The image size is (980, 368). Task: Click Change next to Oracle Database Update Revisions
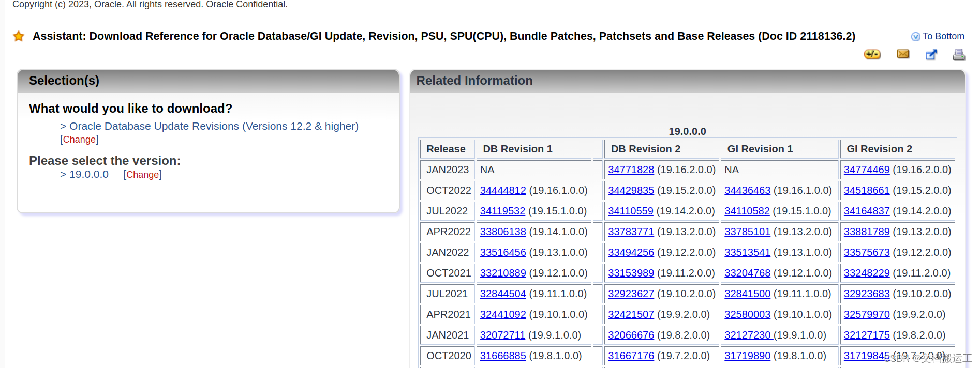coord(79,140)
